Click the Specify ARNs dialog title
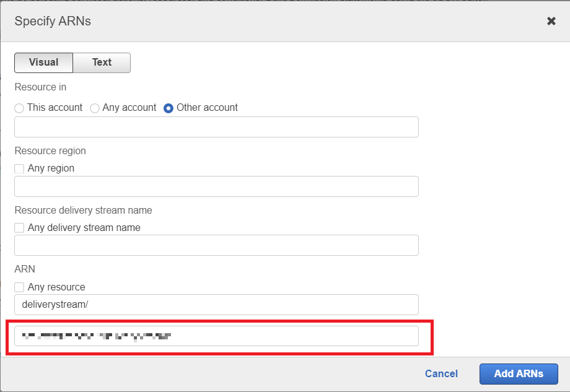Viewport: 570px width, 392px height. [x=53, y=21]
